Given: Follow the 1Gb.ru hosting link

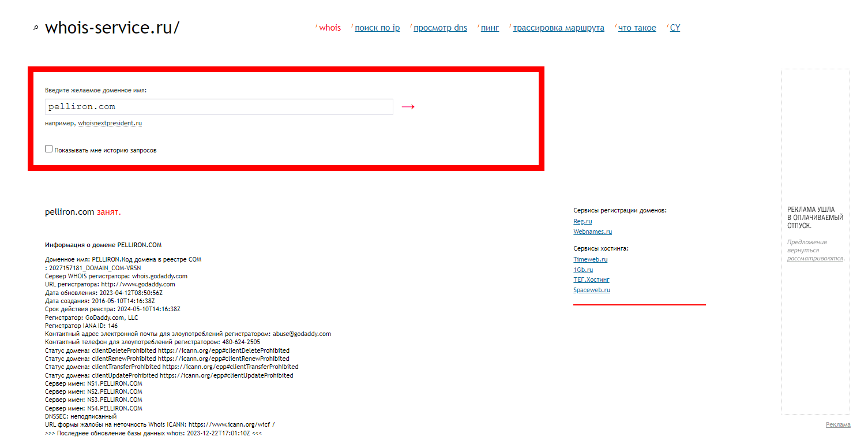Looking at the screenshot, I should click(583, 270).
